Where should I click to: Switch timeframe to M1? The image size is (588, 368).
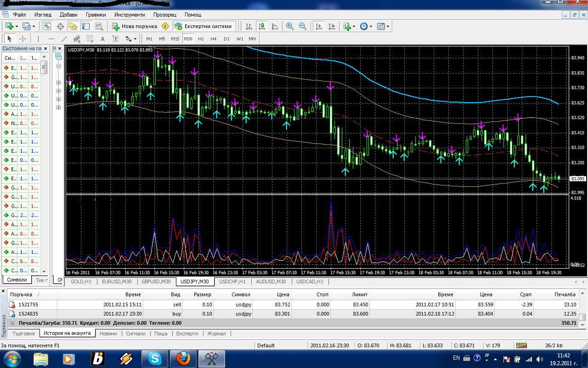click(149, 39)
